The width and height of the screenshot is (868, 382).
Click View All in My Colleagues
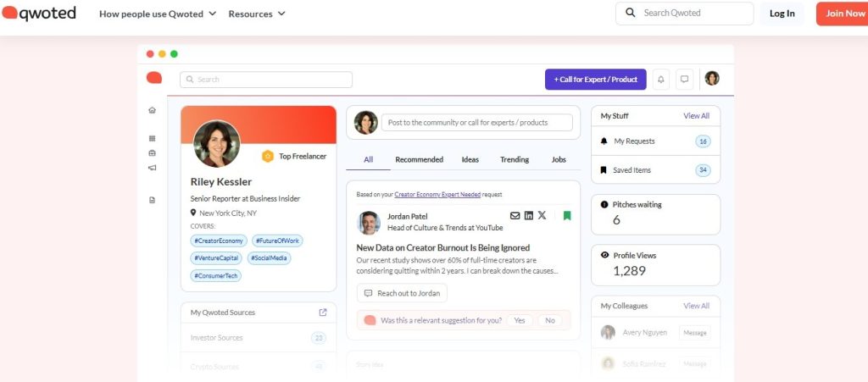[x=696, y=306]
